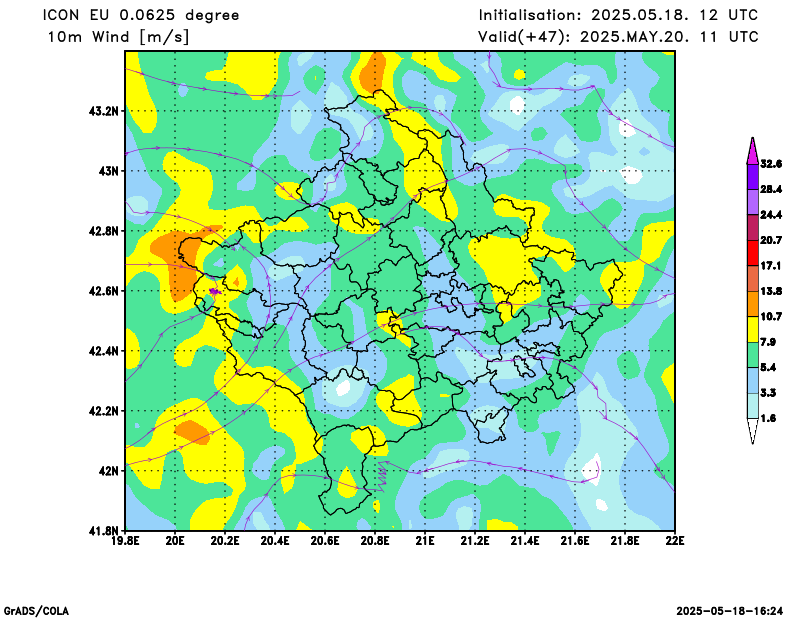Click the 21.6E longitude label

[x=575, y=541]
